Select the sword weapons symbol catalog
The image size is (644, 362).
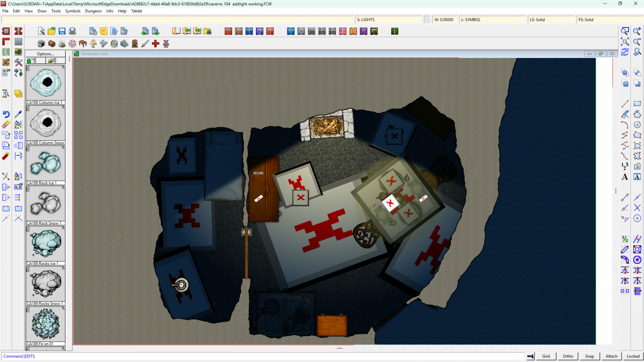point(145,44)
